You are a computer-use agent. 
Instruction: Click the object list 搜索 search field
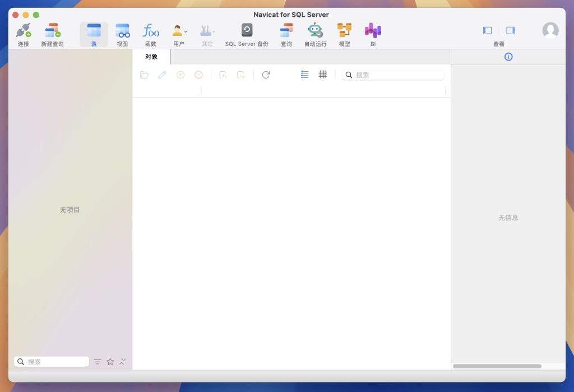click(x=398, y=75)
